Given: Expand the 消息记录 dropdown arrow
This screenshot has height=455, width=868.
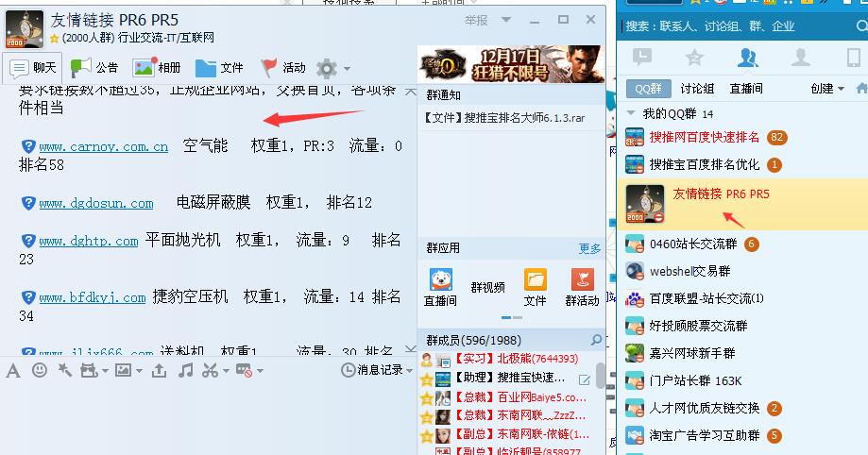Looking at the screenshot, I should tap(410, 370).
